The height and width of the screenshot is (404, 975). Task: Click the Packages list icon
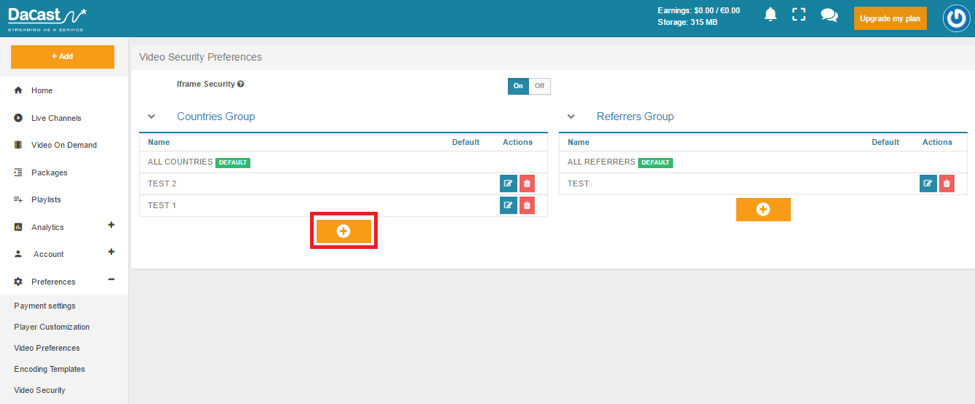coord(18,173)
